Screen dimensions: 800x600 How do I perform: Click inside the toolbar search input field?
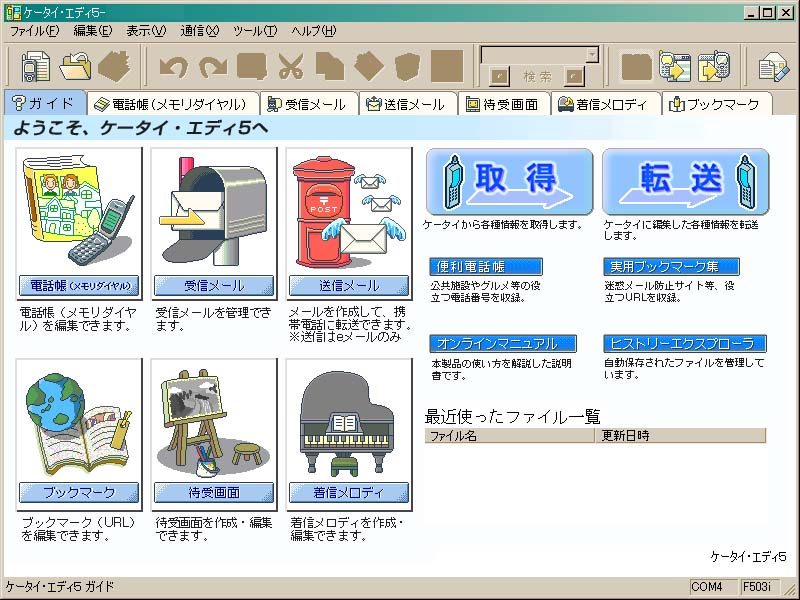(x=533, y=54)
